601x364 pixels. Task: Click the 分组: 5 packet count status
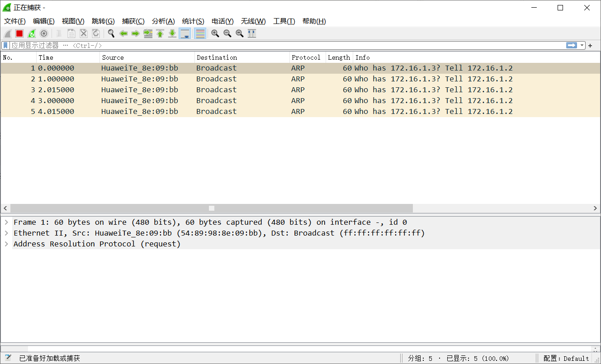click(x=420, y=359)
